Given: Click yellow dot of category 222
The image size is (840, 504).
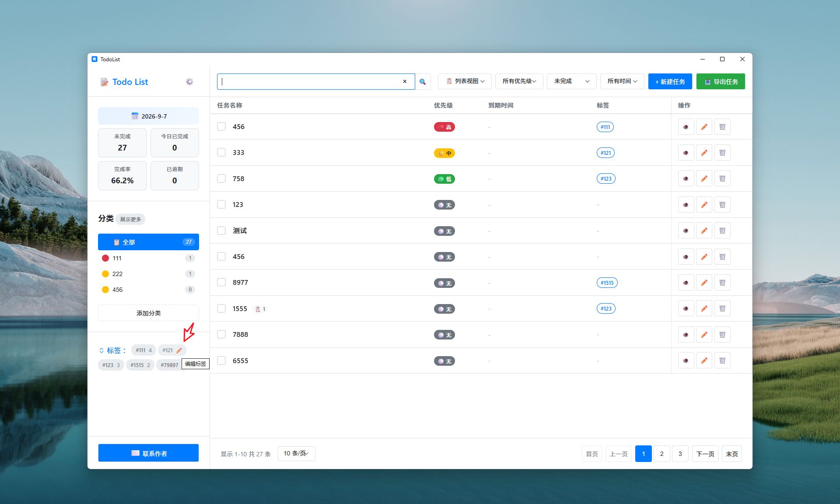Looking at the screenshot, I should coord(105,274).
